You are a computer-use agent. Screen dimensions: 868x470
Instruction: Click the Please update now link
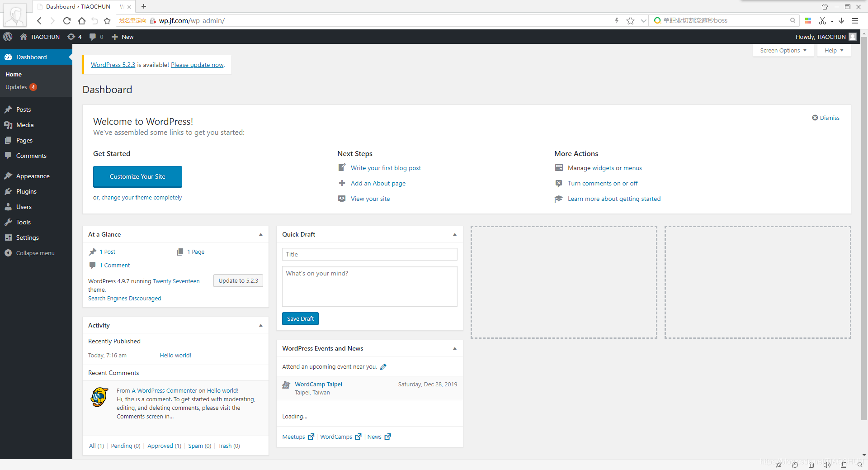(x=197, y=65)
